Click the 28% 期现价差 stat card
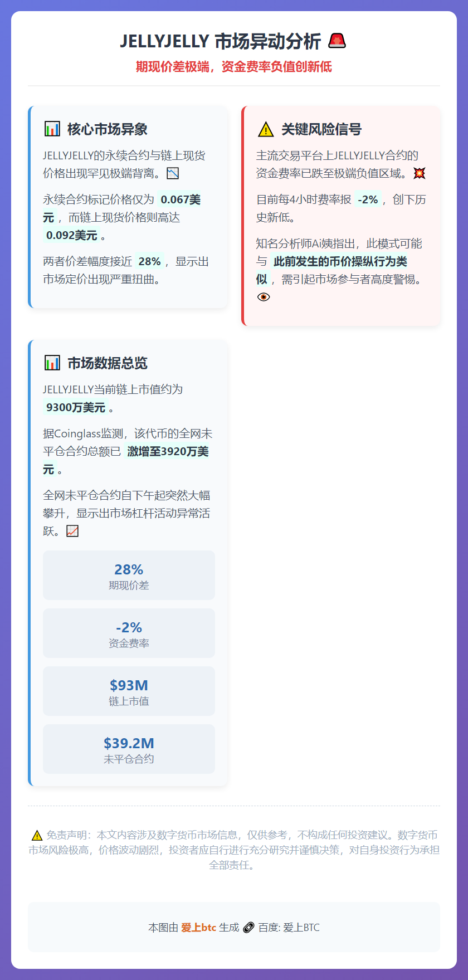 [x=129, y=576]
